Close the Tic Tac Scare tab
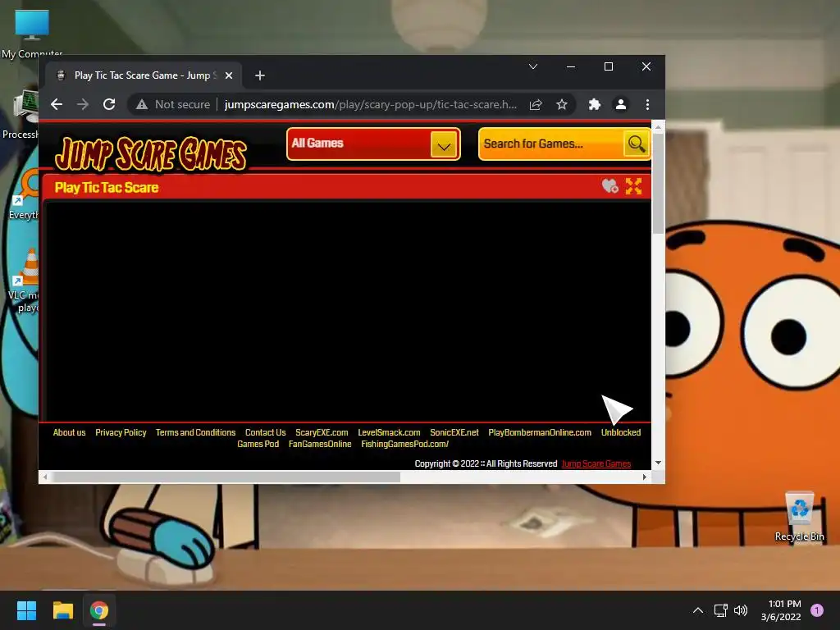Screen dimensions: 840x630 point(229,75)
